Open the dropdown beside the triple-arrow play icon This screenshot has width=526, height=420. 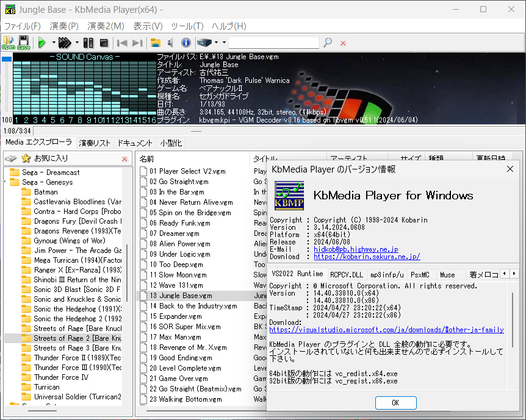[77, 43]
